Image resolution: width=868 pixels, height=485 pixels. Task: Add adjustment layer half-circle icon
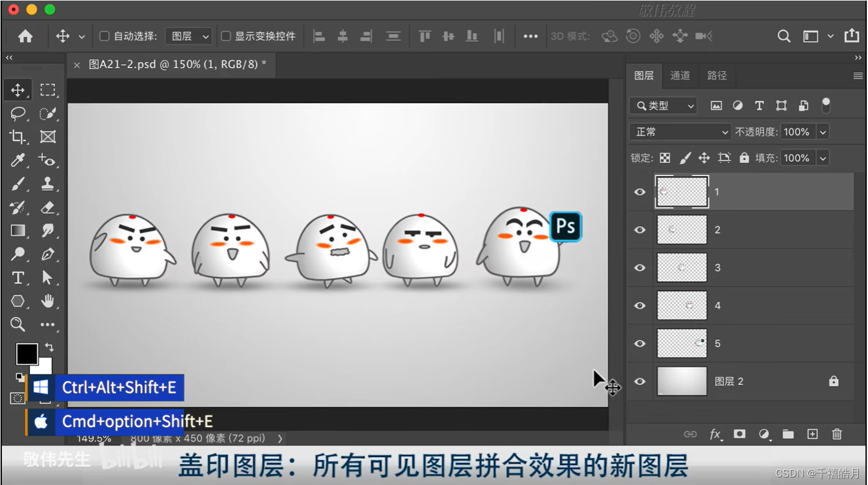tap(764, 434)
